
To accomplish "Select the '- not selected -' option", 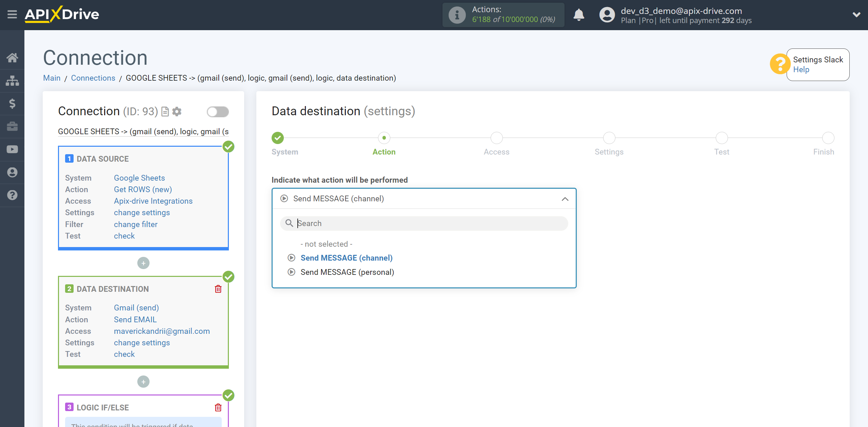I will tap(326, 244).
